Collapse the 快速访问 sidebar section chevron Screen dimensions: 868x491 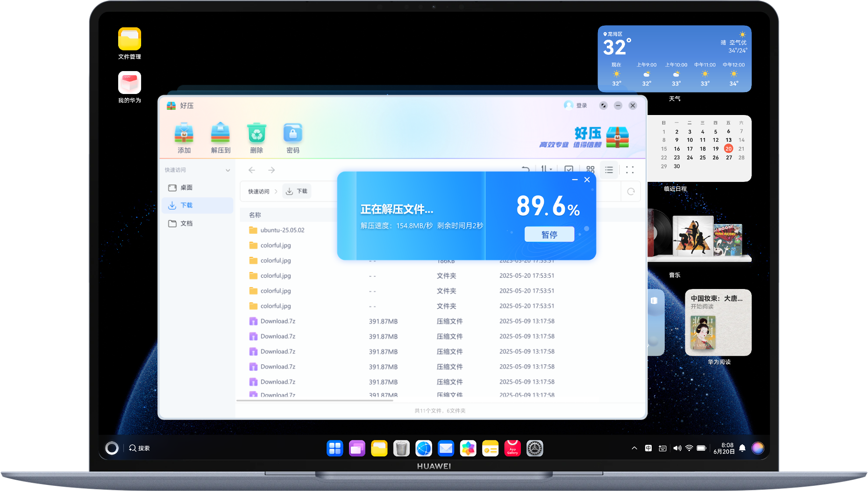228,170
